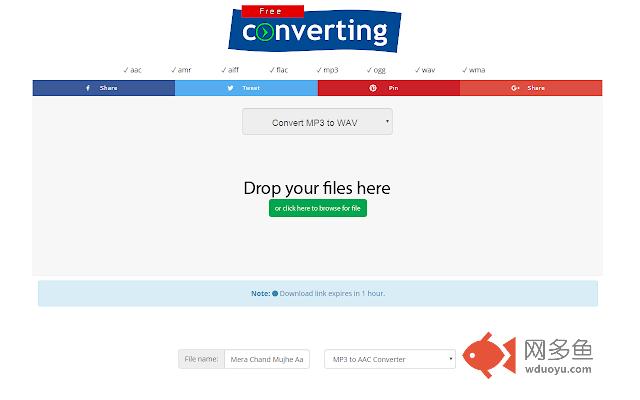Click the Tweet share button
Screen dimensions: 640x400
tap(246, 88)
